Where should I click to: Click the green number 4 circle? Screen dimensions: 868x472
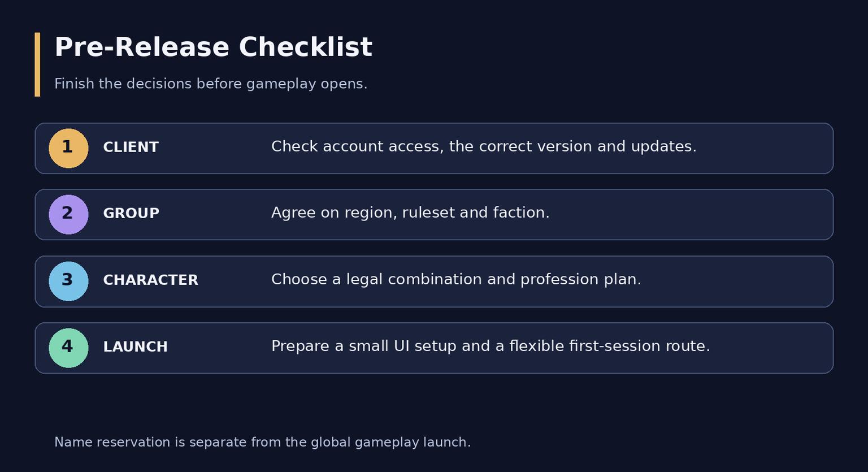pyautogui.click(x=68, y=348)
